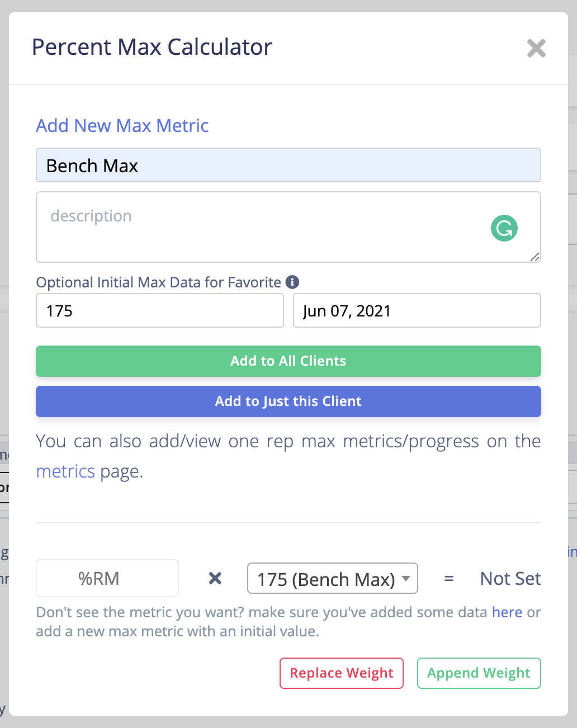Click the Add to Just this Client button
Image resolution: width=577 pixels, height=728 pixels.
click(x=288, y=401)
